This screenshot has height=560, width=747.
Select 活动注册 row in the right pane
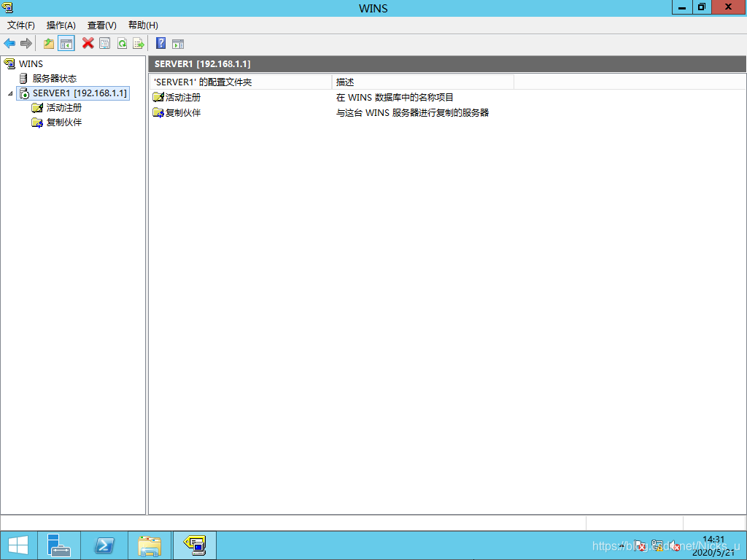point(183,98)
